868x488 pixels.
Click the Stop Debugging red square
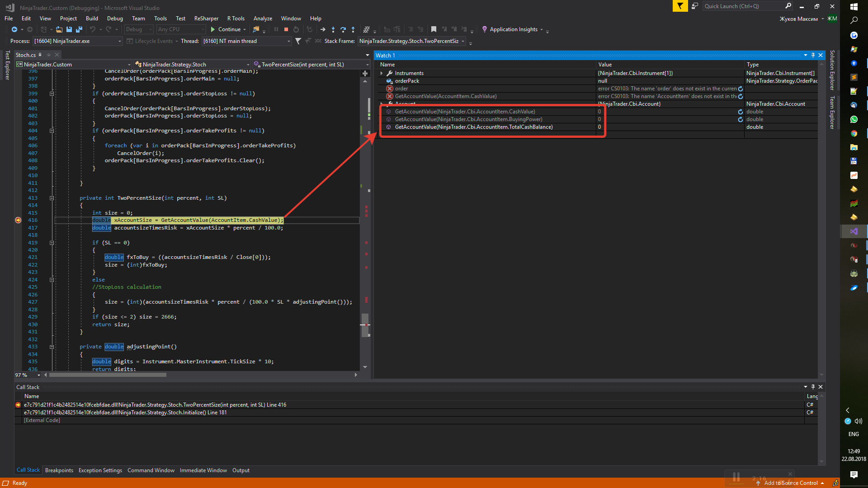pyautogui.click(x=286, y=29)
